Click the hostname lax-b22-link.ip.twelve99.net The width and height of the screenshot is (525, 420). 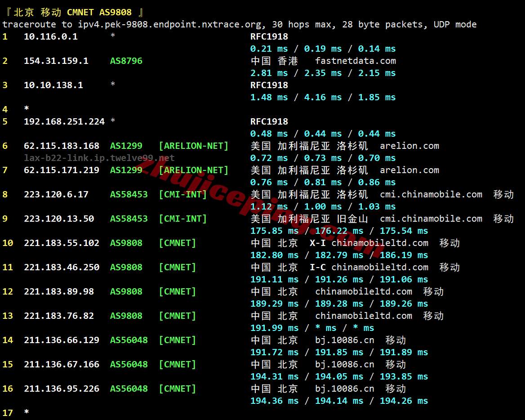tap(99, 158)
